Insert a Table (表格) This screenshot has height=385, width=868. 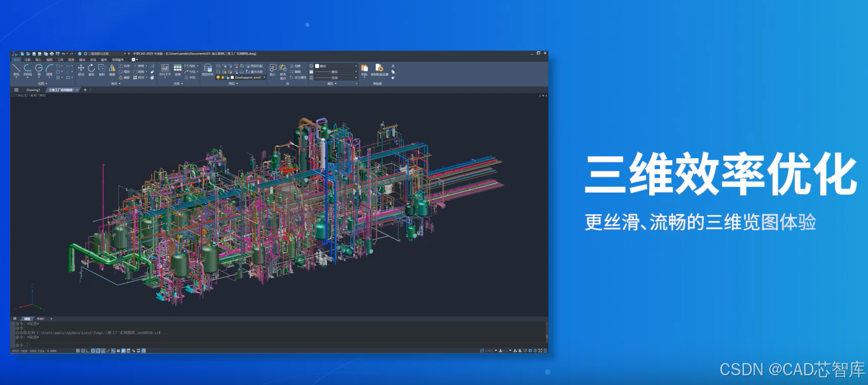coord(177,70)
